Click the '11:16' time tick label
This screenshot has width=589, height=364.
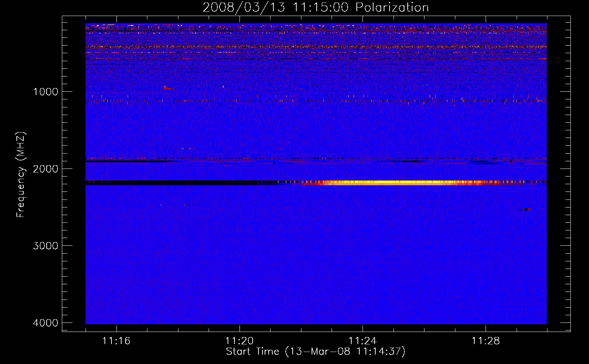tap(116, 341)
